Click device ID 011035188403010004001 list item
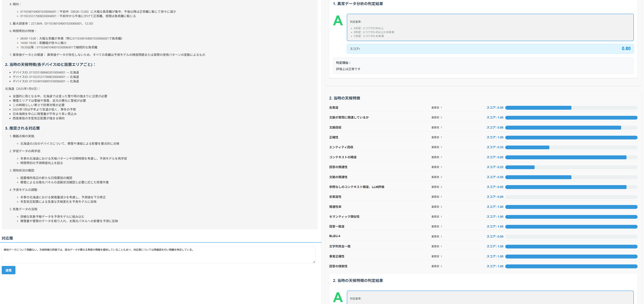Image resolution: width=644 pixels, height=304 pixels. tap(46, 72)
